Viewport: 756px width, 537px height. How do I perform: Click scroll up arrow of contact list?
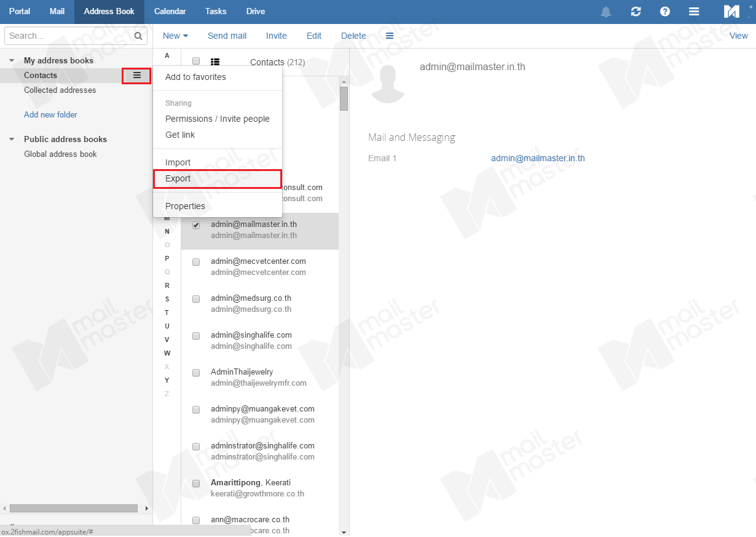click(x=344, y=81)
